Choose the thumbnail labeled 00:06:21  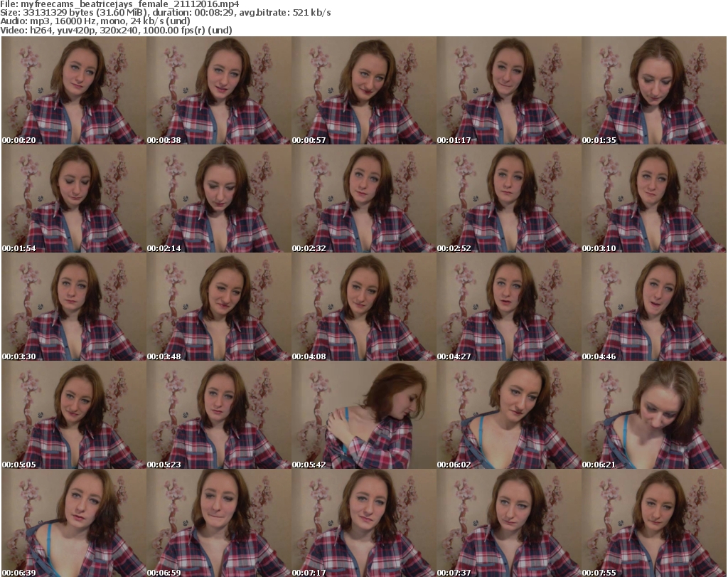click(654, 415)
